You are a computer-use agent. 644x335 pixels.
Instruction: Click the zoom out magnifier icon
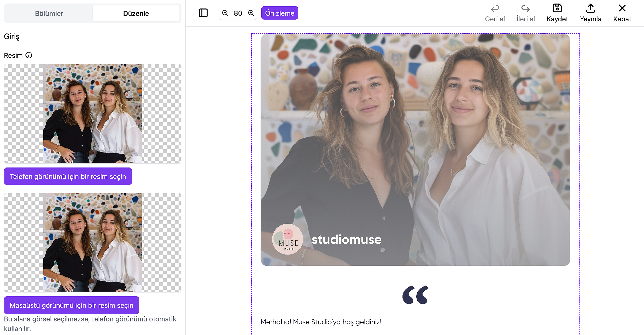click(x=225, y=13)
